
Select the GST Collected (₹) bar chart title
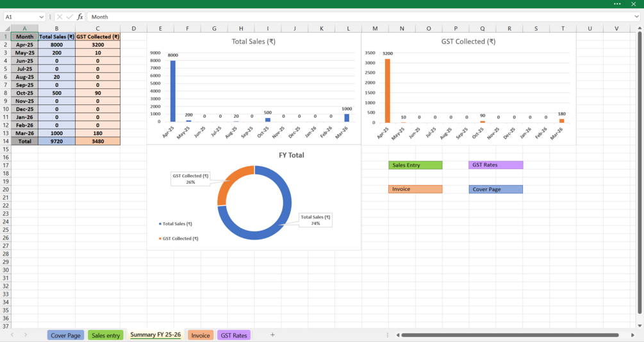coord(468,42)
